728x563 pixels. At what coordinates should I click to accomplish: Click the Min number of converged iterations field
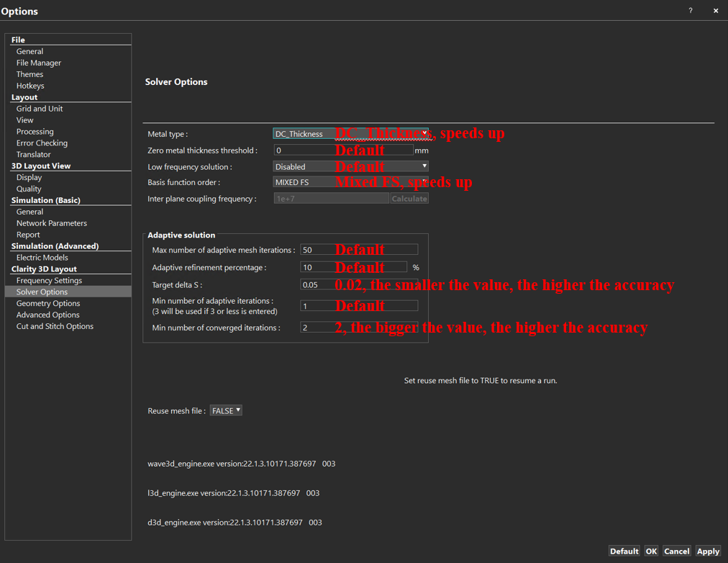coord(359,328)
